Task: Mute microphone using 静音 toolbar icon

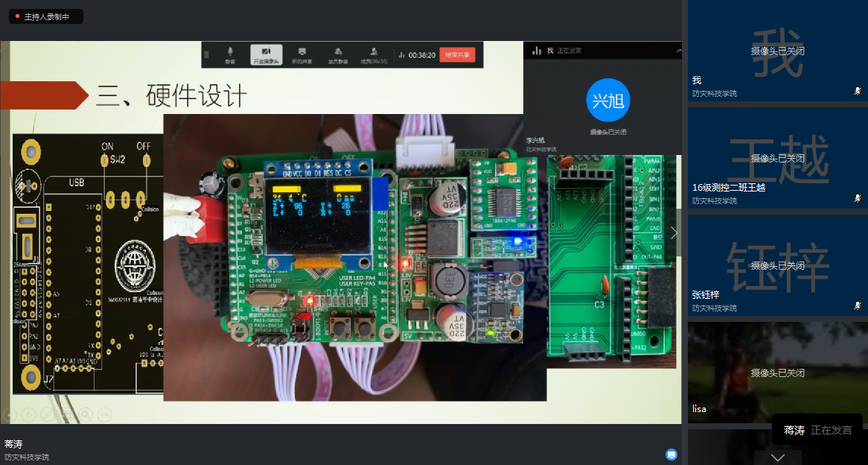Action: pos(230,54)
